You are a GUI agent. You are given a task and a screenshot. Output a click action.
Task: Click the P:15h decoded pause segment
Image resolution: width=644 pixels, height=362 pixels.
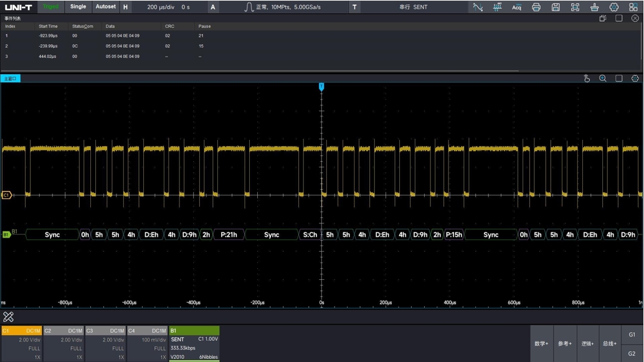coord(454,234)
